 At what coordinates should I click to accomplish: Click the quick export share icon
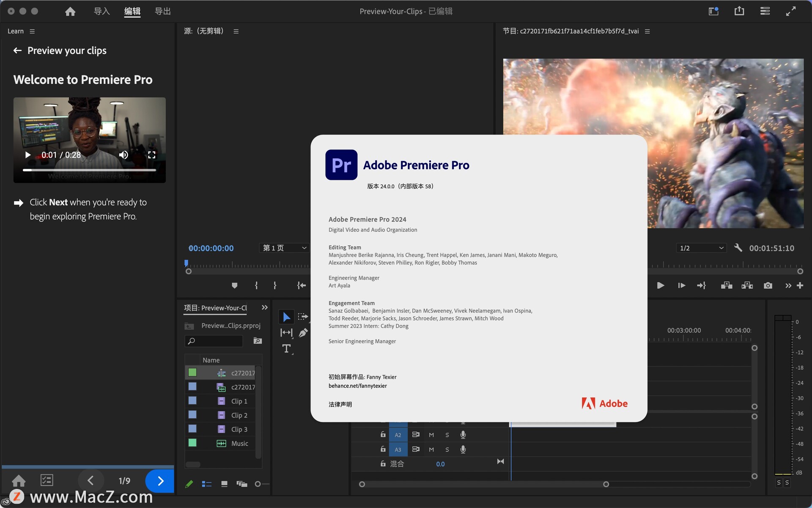[739, 11]
